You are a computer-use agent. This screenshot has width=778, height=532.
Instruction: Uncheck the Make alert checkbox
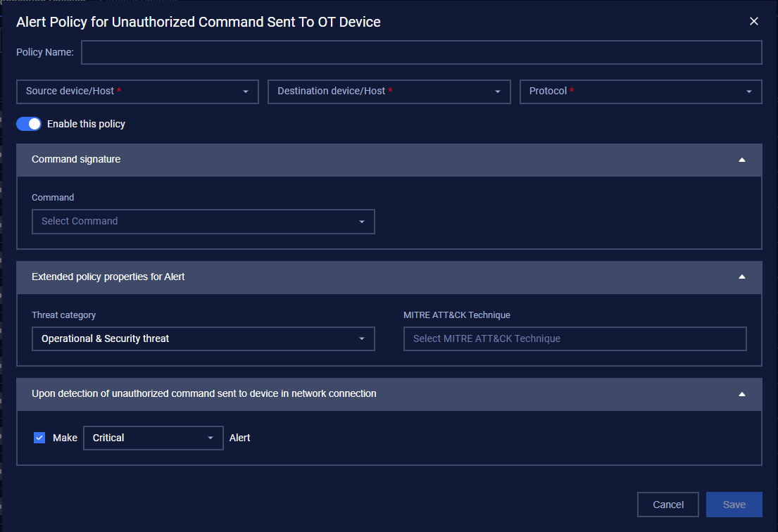point(39,438)
